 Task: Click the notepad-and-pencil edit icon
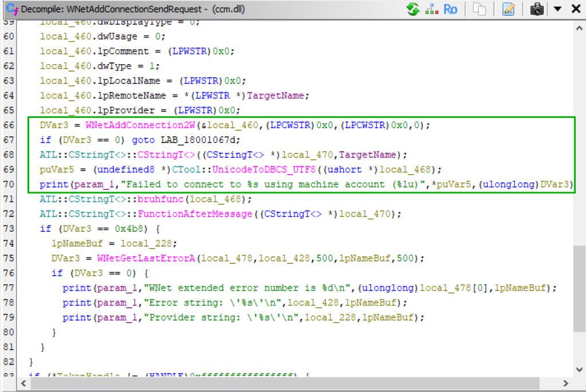(x=508, y=9)
